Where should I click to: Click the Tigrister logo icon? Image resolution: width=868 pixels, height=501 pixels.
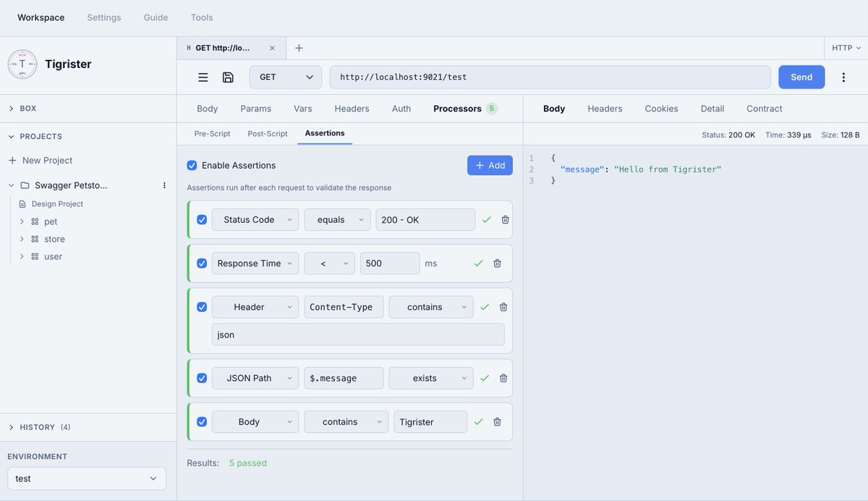pyautogui.click(x=22, y=64)
